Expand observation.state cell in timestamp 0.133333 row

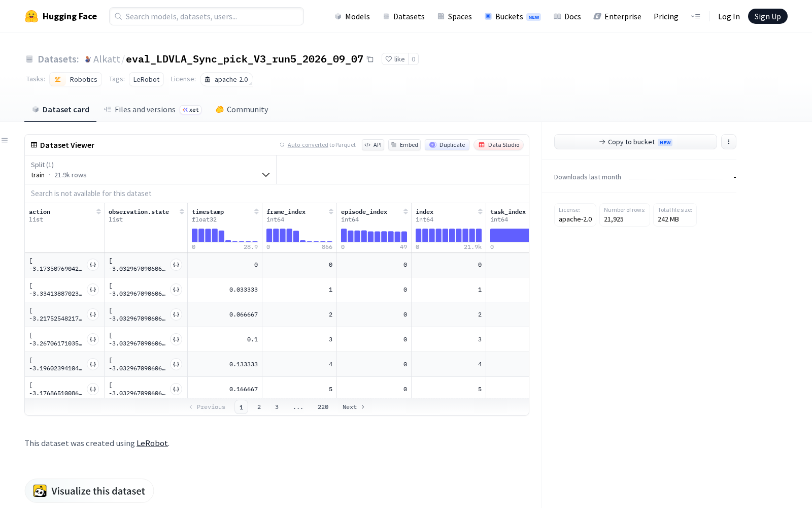[176, 364]
